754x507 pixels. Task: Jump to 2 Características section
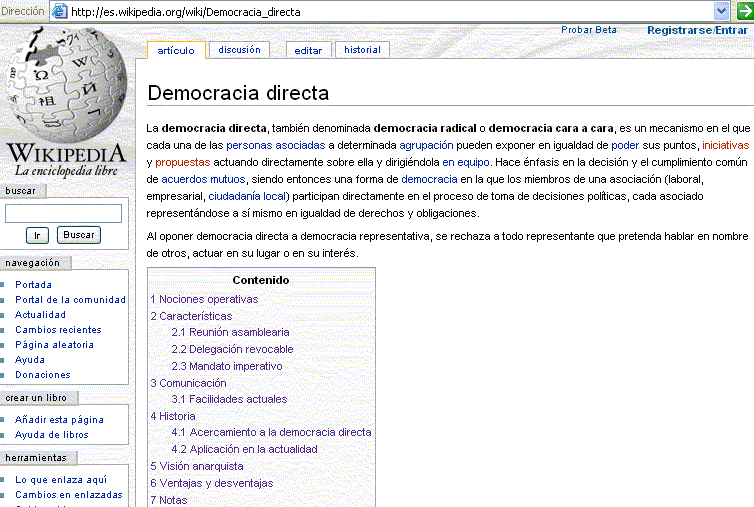pyautogui.click(x=191, y=316)
